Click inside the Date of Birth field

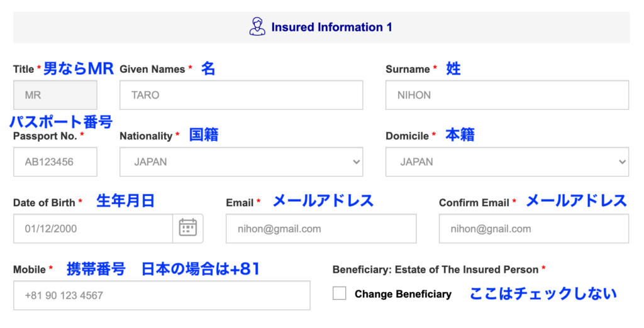(93, 228)
